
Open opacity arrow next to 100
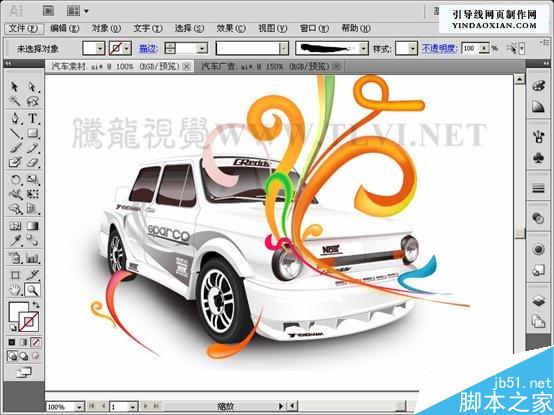485,48
